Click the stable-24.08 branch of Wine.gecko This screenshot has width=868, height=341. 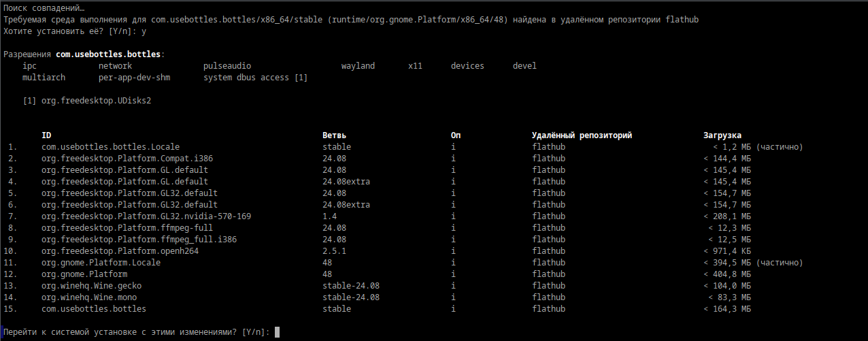351,285
